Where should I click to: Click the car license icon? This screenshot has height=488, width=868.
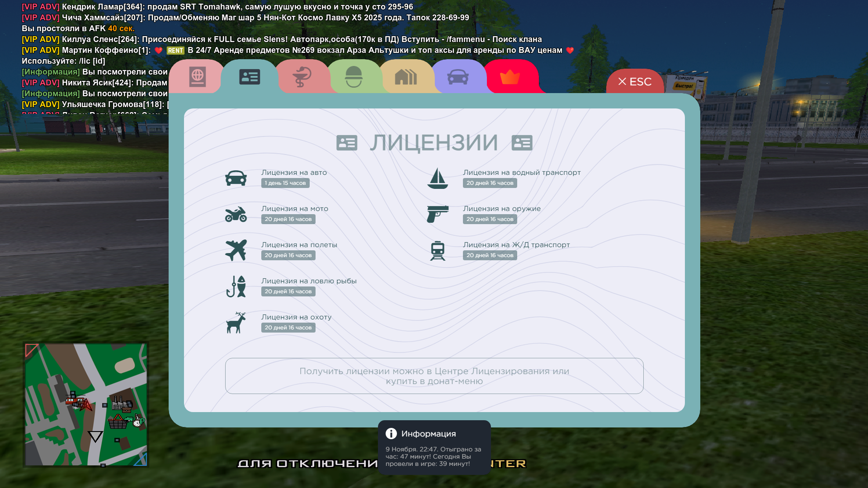pyautogui.click(x=236, y=178)
